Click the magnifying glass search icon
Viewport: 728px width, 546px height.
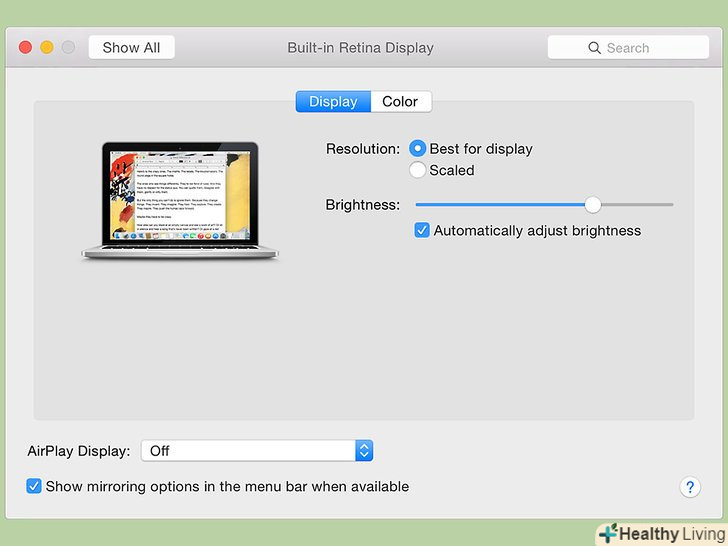point(594,48)
